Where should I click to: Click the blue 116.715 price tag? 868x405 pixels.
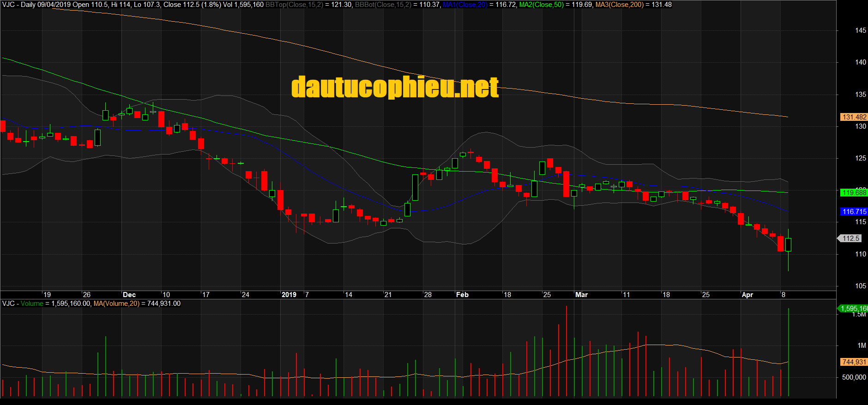pos(854,212)
